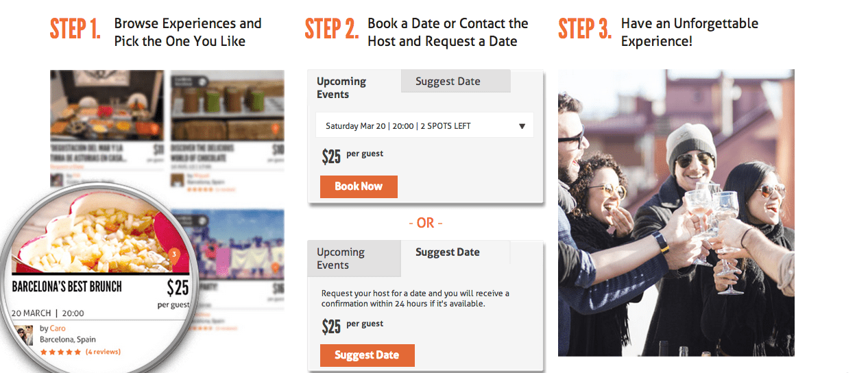Click the five-star rating under Barcelona, Spain
Viewport: 868px width, 373px height.
61,352
